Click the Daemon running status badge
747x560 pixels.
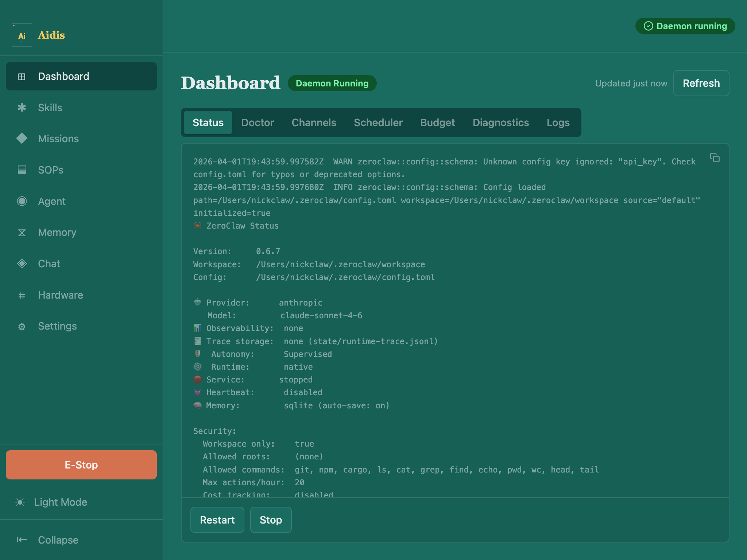685,26
